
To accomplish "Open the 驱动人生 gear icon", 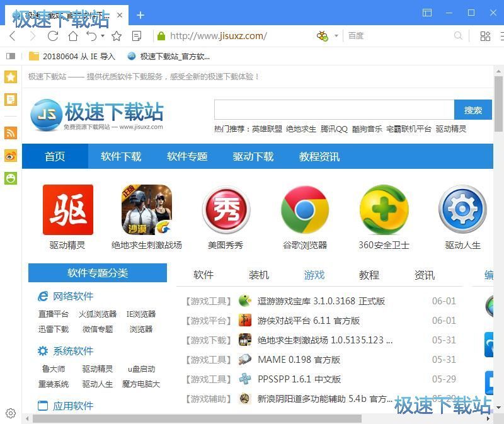I will (462, 210).
